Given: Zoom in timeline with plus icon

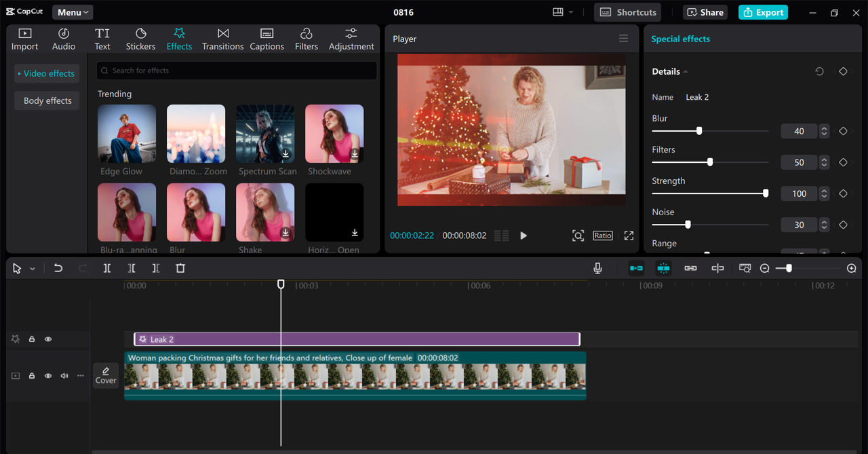Looking at the screenshot, I should [x=852, y=269].
